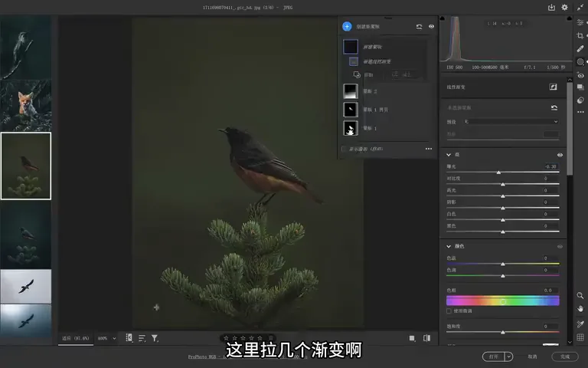Switch to single view mode icon

(412, 338)
